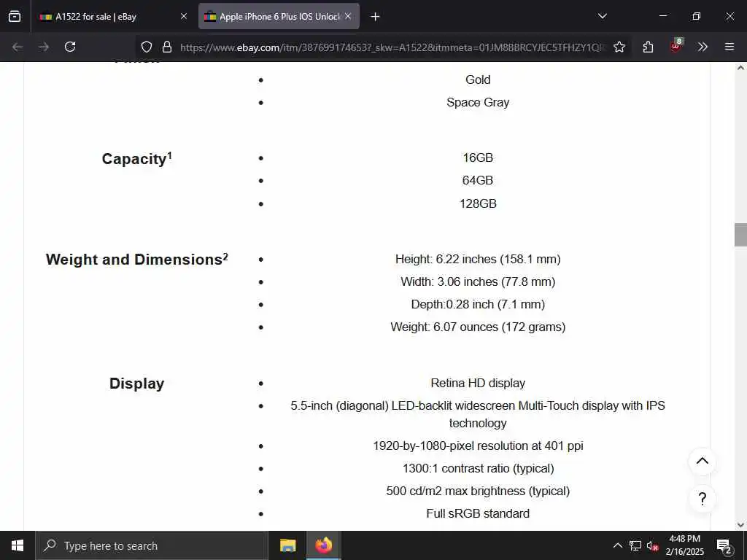Open notification center icon
This screenshot has width=747, height=560.
point(724,545)
